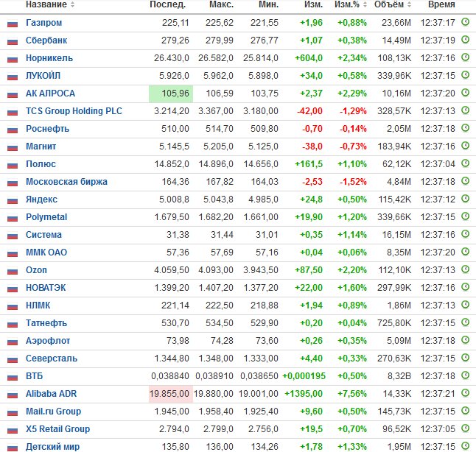476x452 pixels.
Task: Select the +604,0 change for Норникель
Action: pos(309,58)
